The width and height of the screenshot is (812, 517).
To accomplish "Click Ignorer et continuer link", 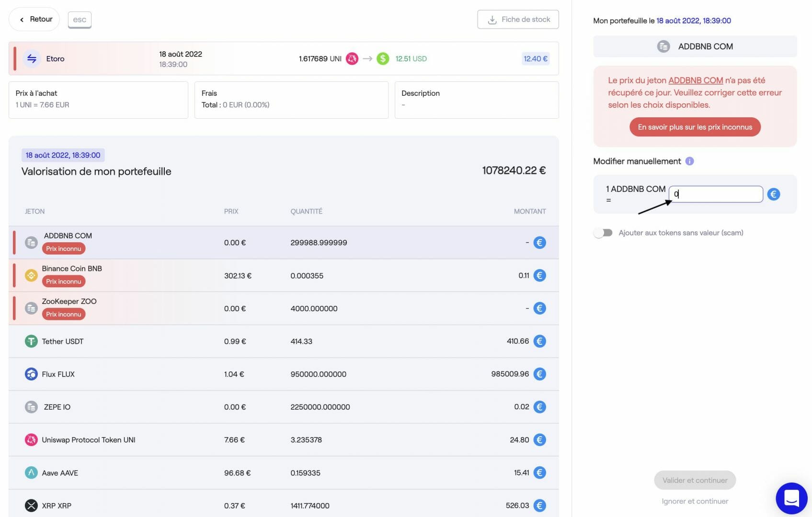I will pos(695,501).
